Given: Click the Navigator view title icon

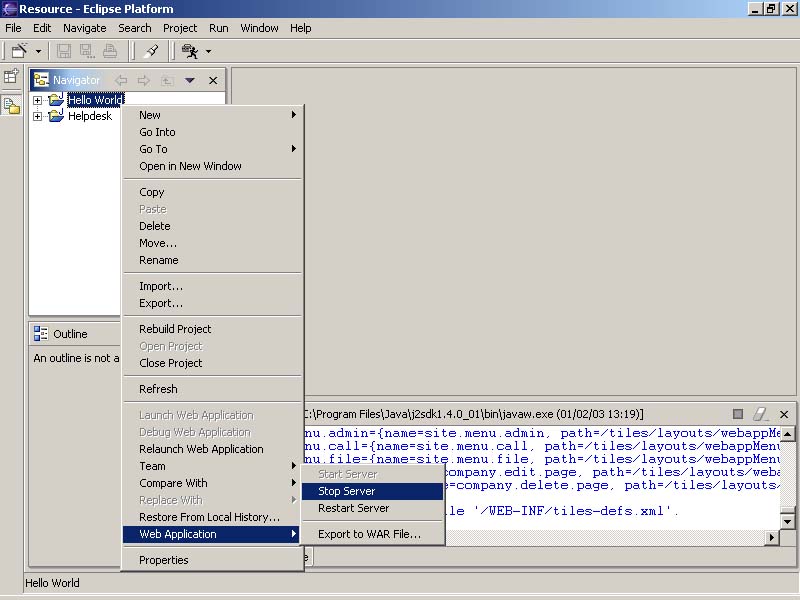Looking at the screenshot, I should pyautogui.click(x=41, y=80).
